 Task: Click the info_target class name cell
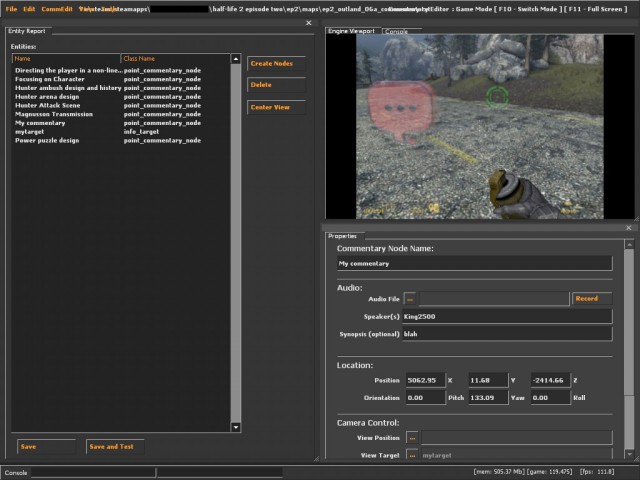click(141, 132)
